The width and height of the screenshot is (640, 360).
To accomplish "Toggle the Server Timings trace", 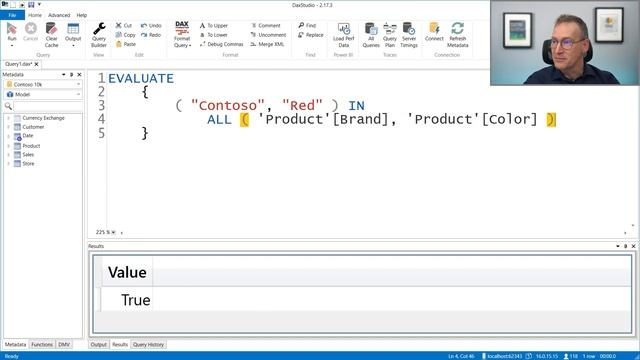I will (x=409, y=35).
